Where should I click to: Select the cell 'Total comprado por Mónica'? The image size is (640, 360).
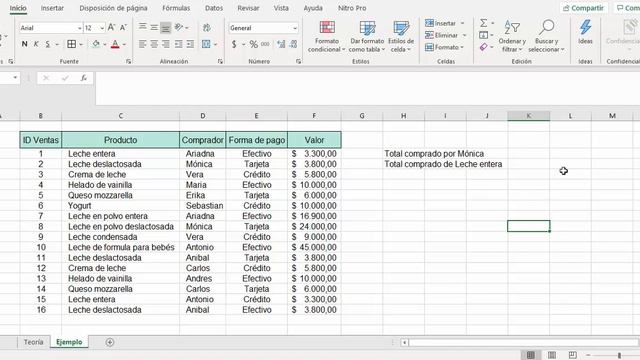pos(434,154)
